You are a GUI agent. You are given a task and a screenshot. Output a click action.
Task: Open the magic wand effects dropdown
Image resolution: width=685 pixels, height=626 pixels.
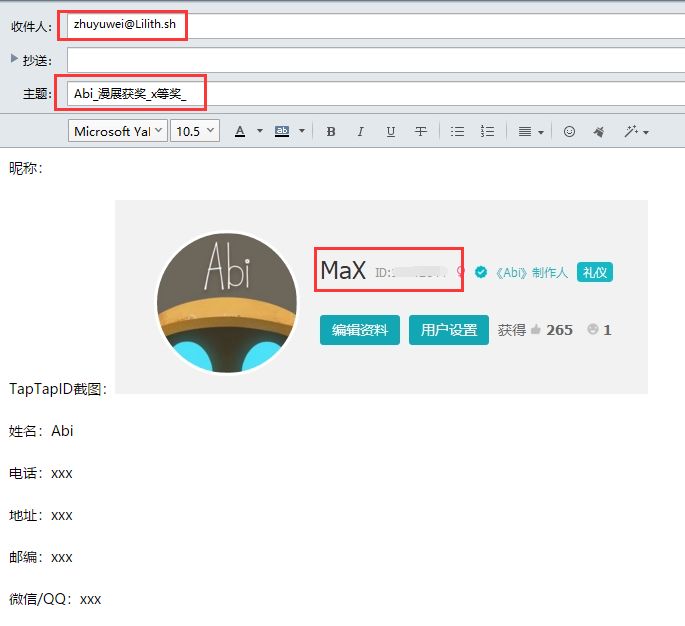point(637,131)
